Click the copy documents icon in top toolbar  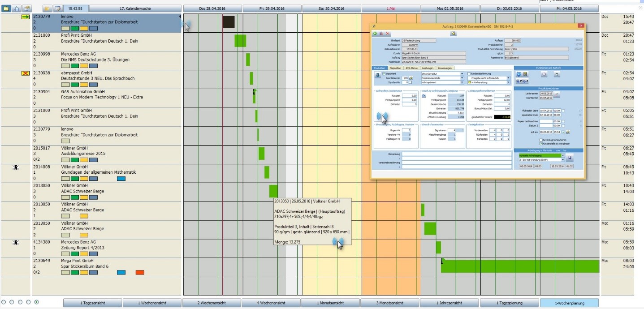point(17,9)
